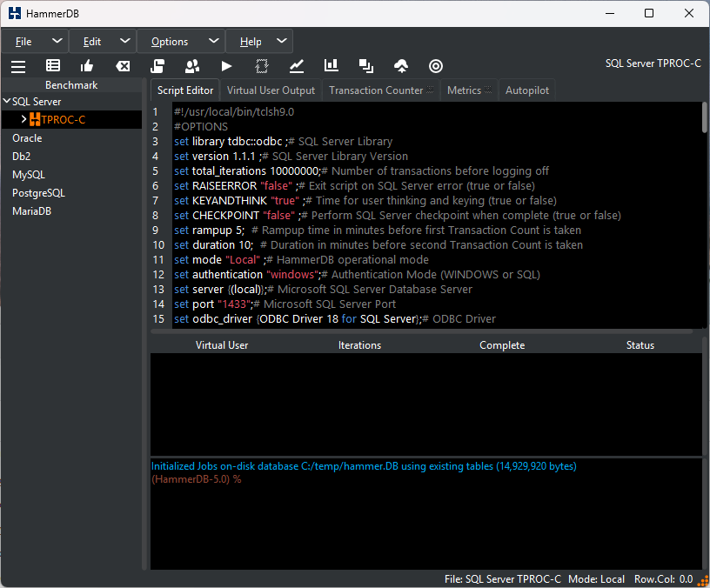
Task: Click the 'set odbc_driver' script line
Action: 335,319
